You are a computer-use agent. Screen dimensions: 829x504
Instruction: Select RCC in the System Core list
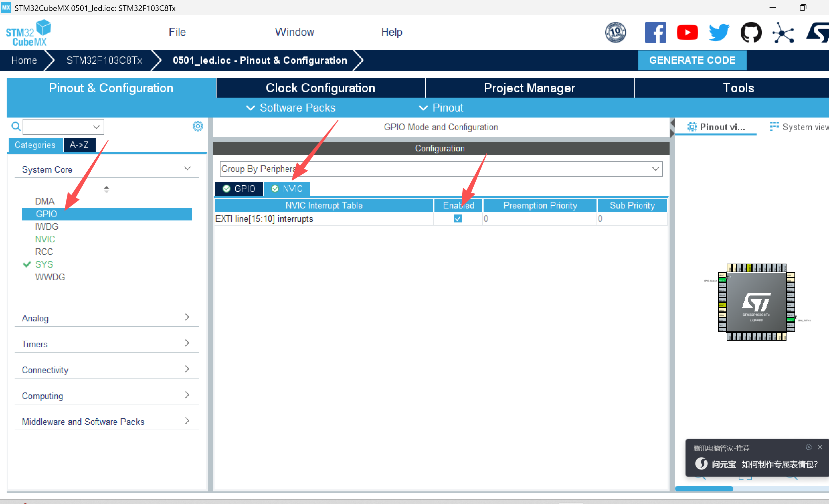44,251
